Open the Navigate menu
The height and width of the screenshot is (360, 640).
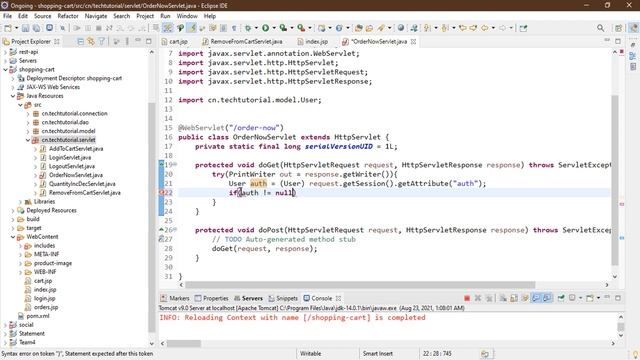click(x=96, y=16)
